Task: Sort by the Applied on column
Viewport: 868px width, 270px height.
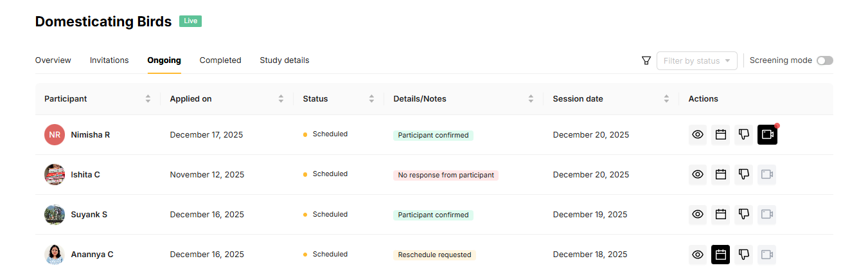Action: coord(281,99)
